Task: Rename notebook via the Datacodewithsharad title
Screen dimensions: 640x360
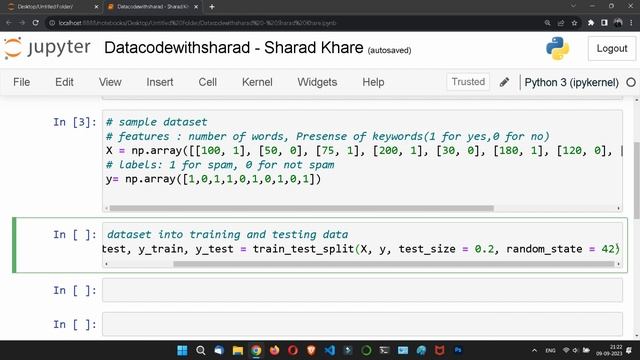Action: click(233, 48)
